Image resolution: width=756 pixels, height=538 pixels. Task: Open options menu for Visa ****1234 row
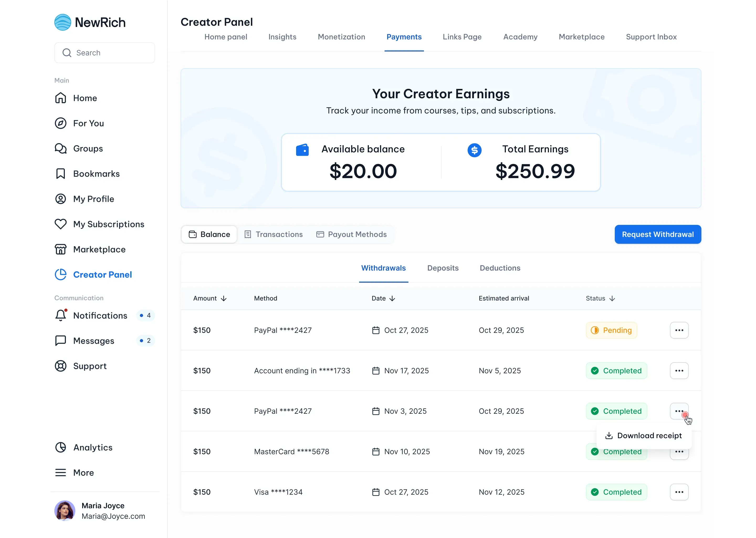pos(679,492)
